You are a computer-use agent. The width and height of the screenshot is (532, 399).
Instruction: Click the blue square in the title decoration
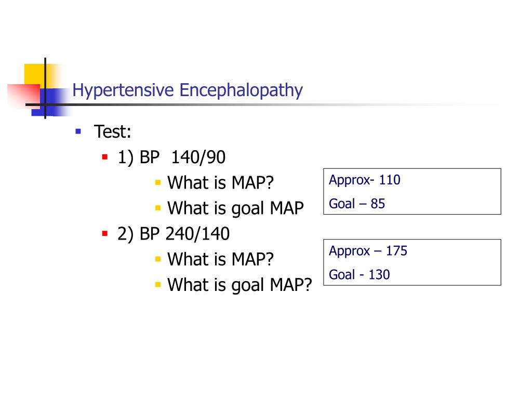coord(51,102)
